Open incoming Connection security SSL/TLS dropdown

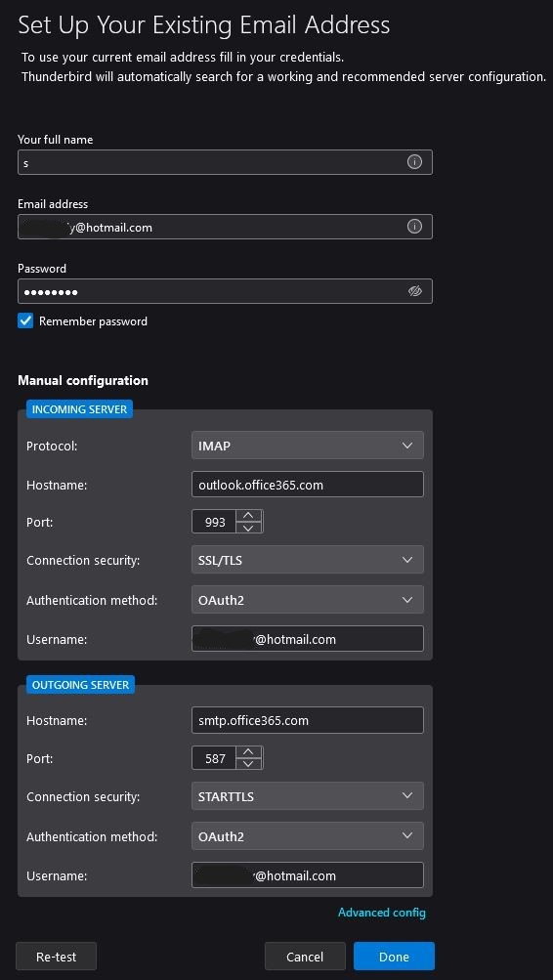[308, 560]
